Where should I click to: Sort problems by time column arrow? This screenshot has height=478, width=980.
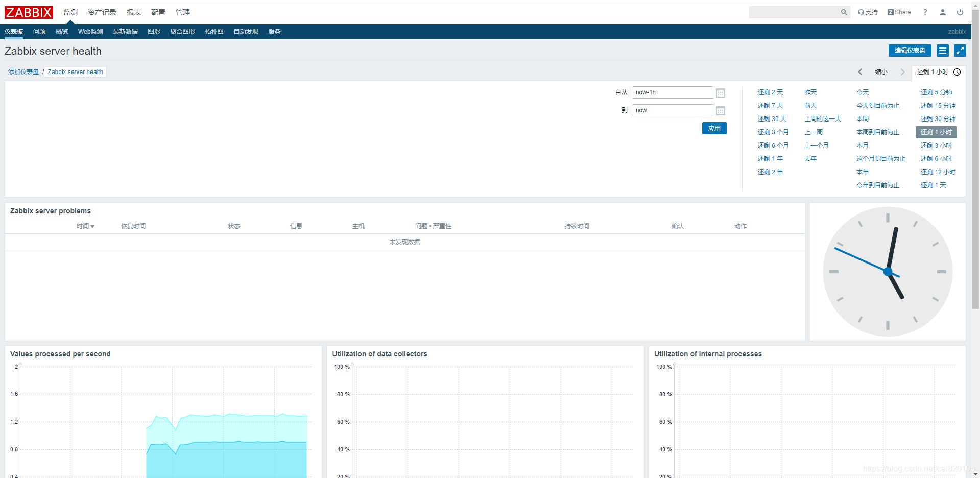click(92, 226)
